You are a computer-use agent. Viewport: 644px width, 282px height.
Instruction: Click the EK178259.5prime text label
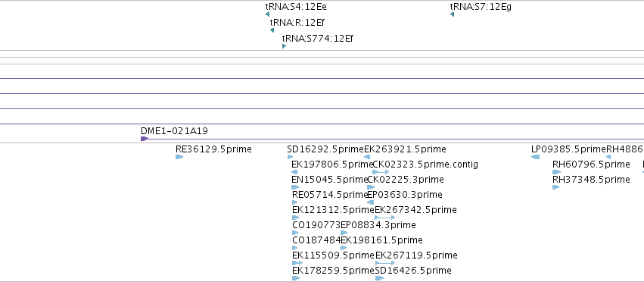pos(333,271)
